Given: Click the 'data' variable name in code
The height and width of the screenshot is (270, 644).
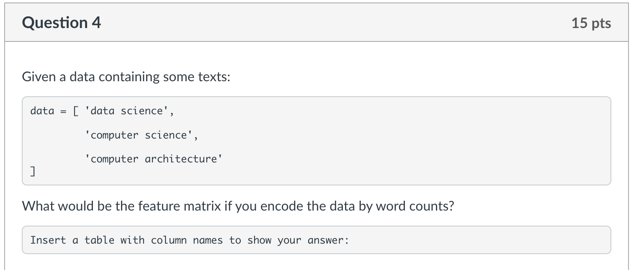Looking at the screenshot, I should (x=42, y=111).
